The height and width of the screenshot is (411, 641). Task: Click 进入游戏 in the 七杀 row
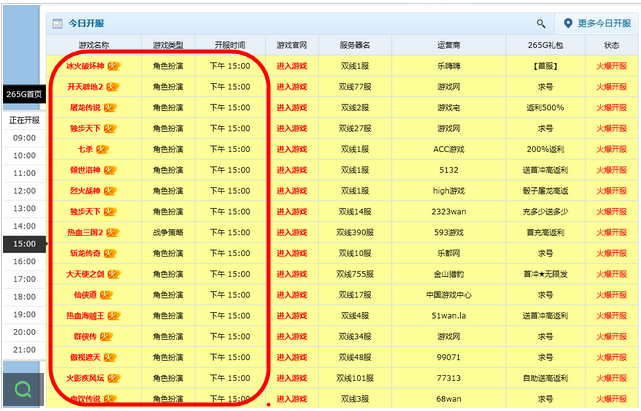coord(291,149)
